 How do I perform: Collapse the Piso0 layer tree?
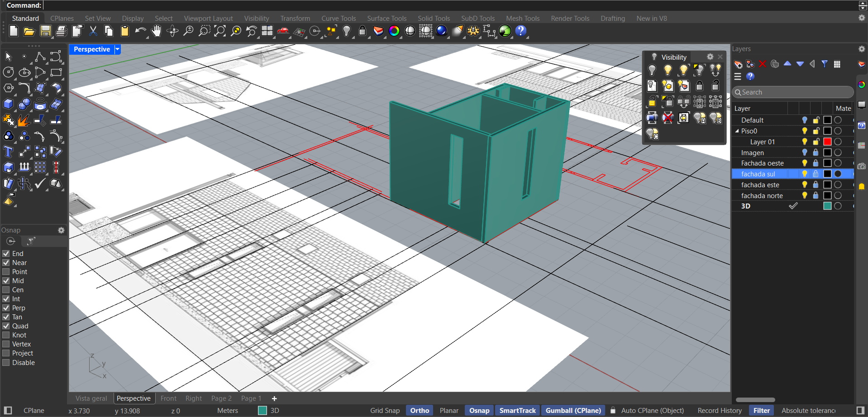(737, 131)
